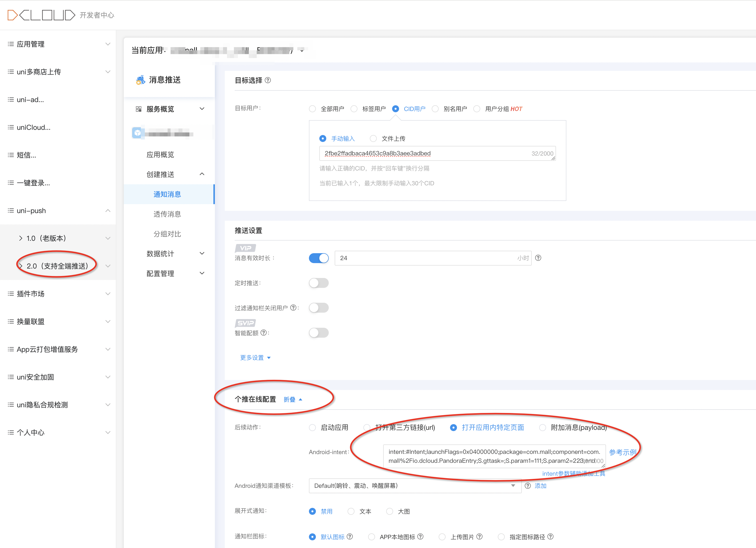Click help icon beside 目标选择 heading
The height and width of the screenshot is (548, 756).
[268, 80]
